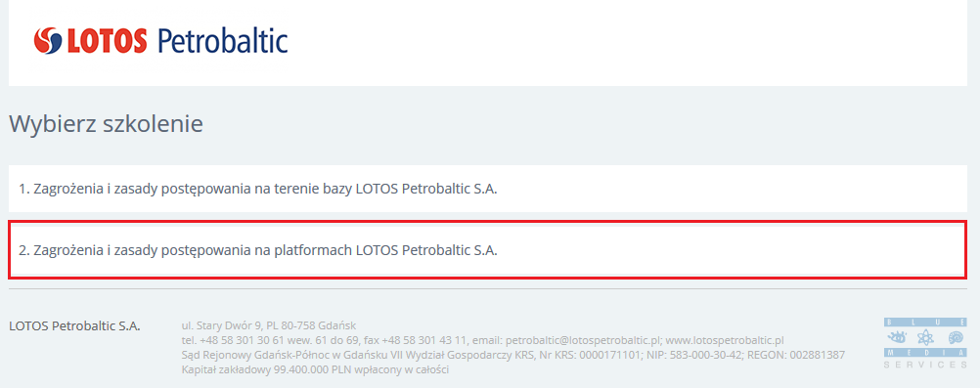The width and height of the screenshot is (980, 388).
Task: Click the MEDIA banner of the footer logo
Action: [925, 353]
